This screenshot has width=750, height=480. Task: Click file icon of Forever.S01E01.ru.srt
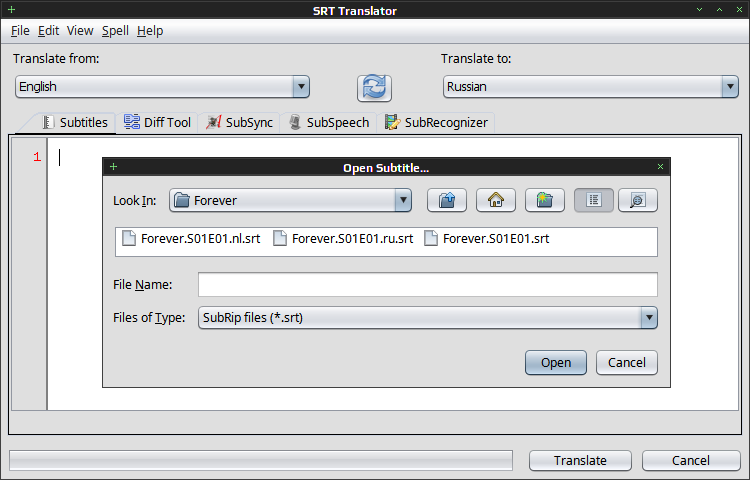tap(280, 238)
